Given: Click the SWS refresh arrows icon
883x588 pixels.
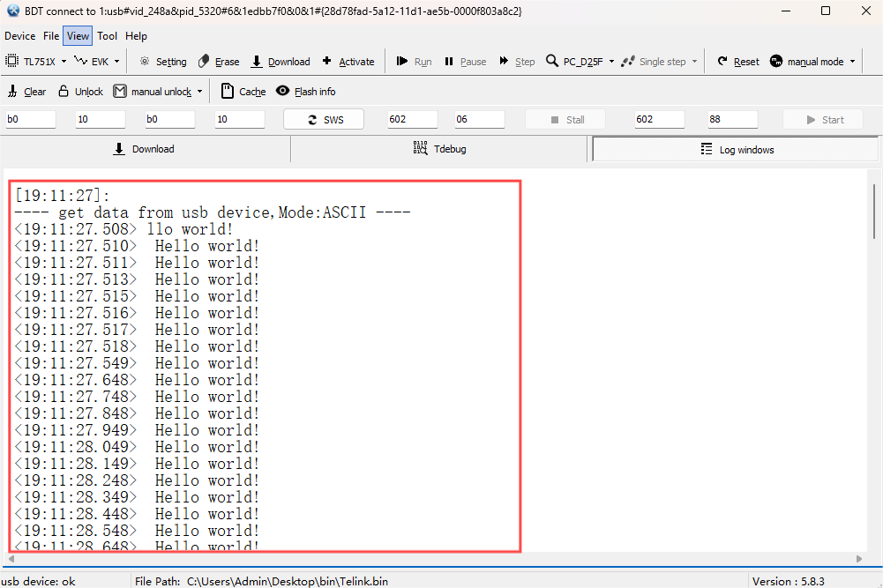Looking at the screenshot, I should pyautogui.click(x=312, y=120).
